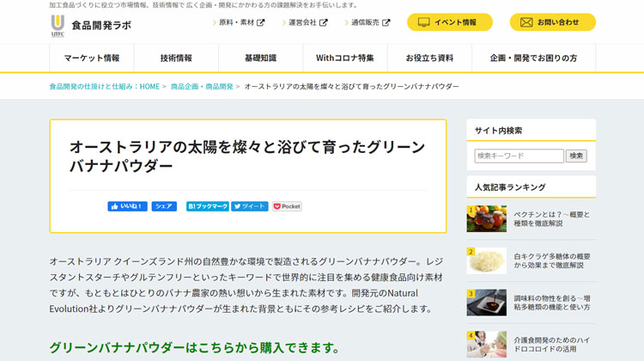Image resolution: width=644 pixels, height=361 pixels.
Task: Click the Facebook いいね！ button
Action: click(x=127, y=206)
